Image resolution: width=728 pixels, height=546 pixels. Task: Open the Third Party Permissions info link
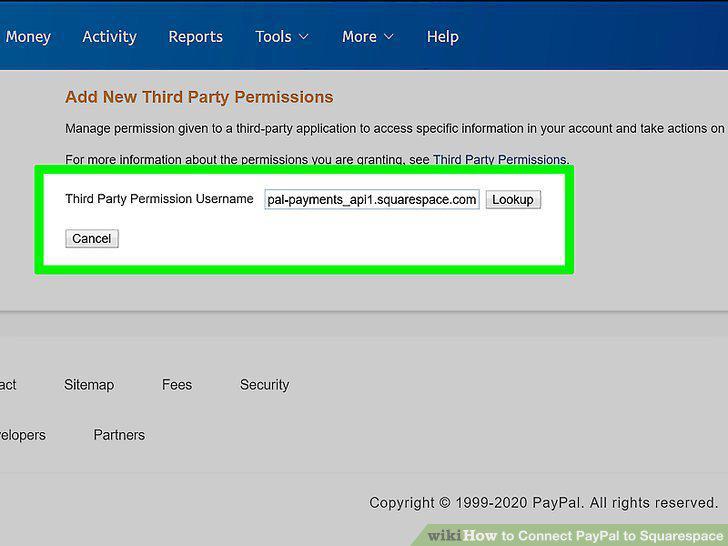point(500,159)
